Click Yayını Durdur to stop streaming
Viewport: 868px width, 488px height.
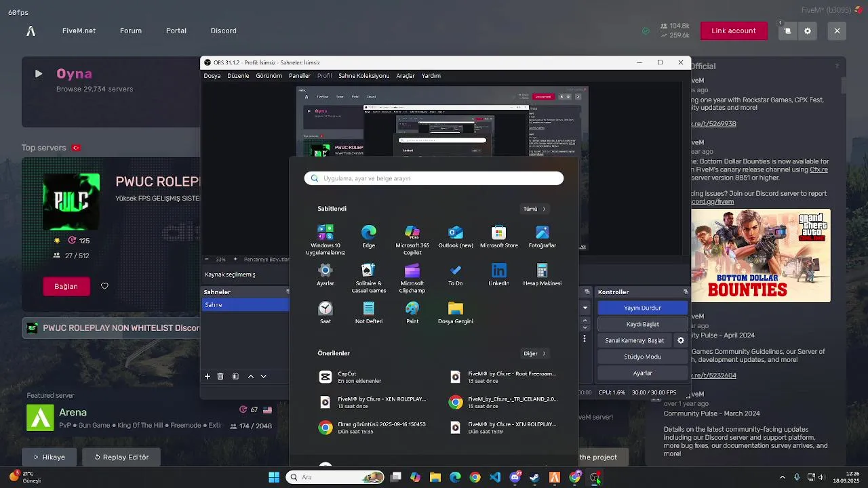point(642,308)
